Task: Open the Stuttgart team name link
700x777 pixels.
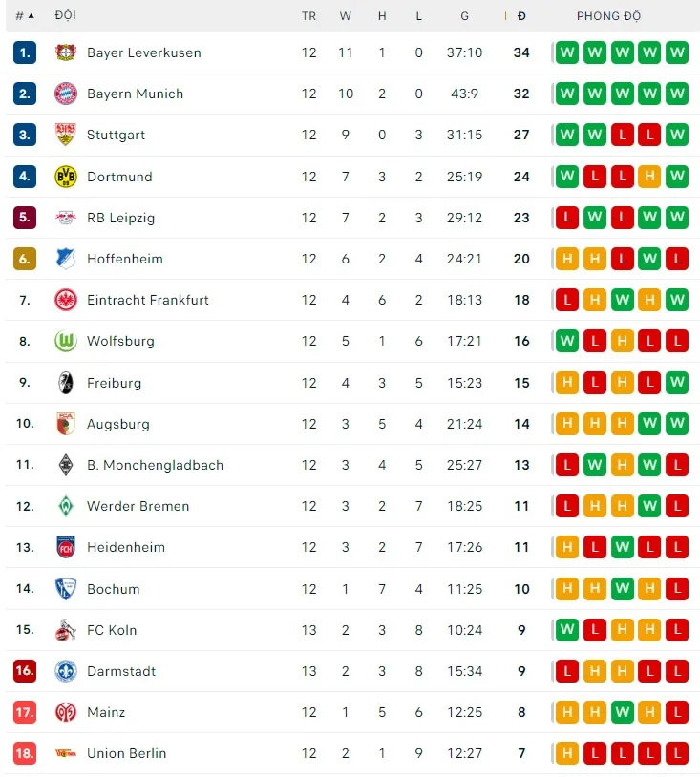Action: coord(116,135)
